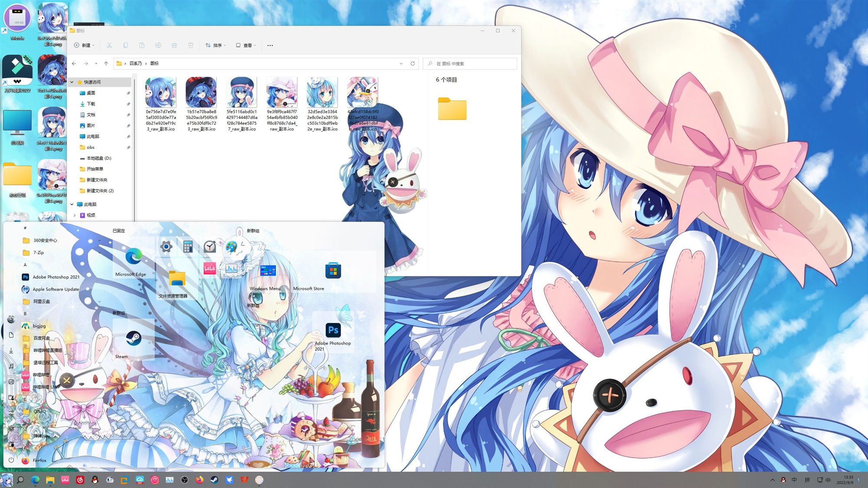This screenshot has height=488, width=868.
Task: Open Settings gear tile in start menu
Action: (166, 247)
